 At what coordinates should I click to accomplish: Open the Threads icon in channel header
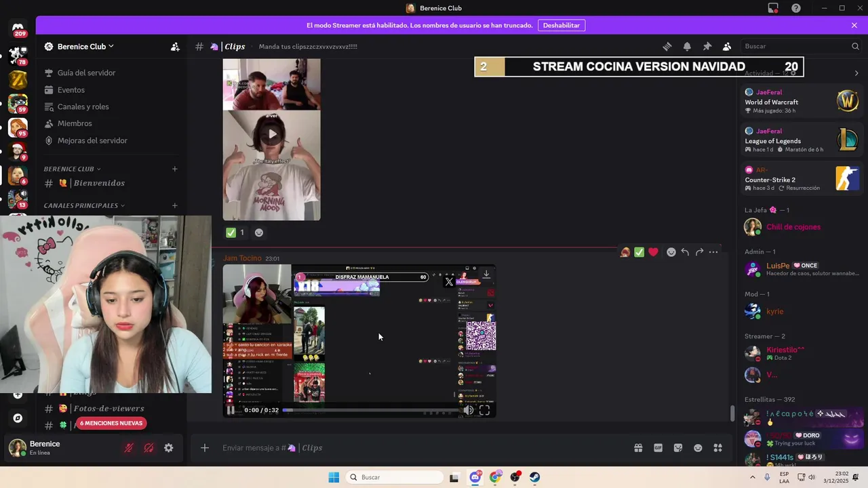tap(667, 46)
